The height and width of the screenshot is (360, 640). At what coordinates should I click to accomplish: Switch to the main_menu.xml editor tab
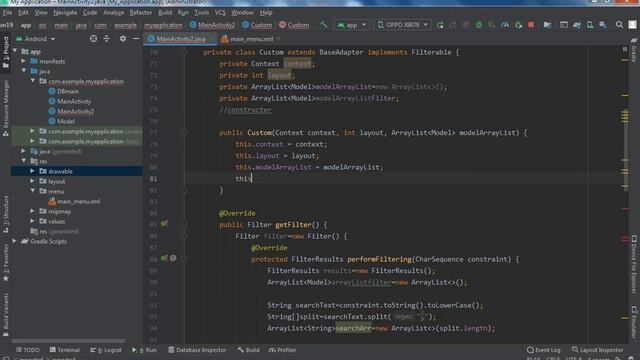click(251, 39)
